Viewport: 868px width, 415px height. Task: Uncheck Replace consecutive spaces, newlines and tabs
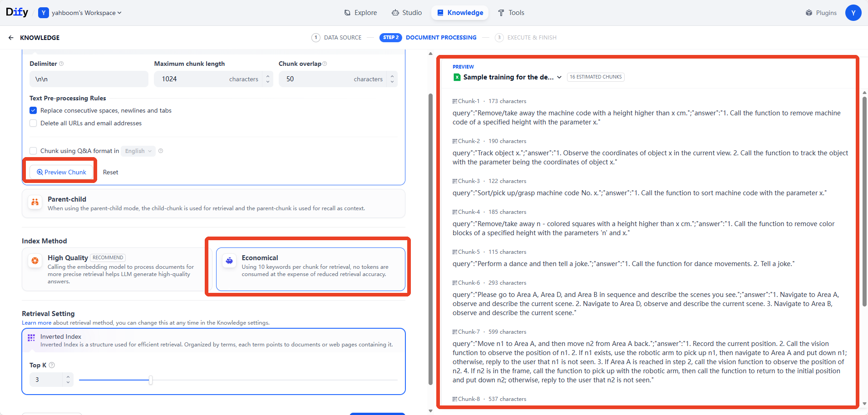tap(33, 110)
